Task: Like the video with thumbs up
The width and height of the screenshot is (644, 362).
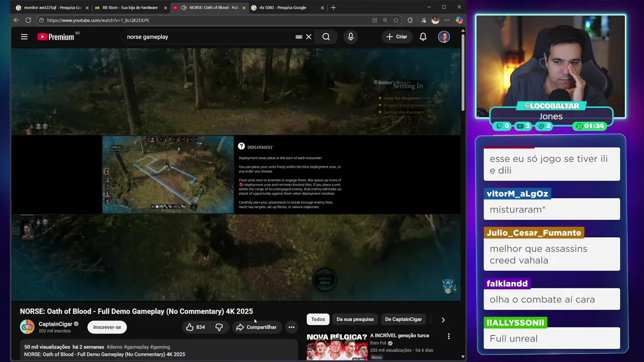Action: tap(195, 327)
